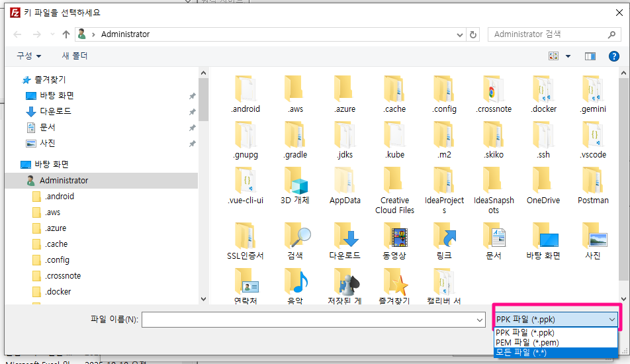630x364 pixels.
Task: Open the .android folder icon in file pane
Action: 245,89
